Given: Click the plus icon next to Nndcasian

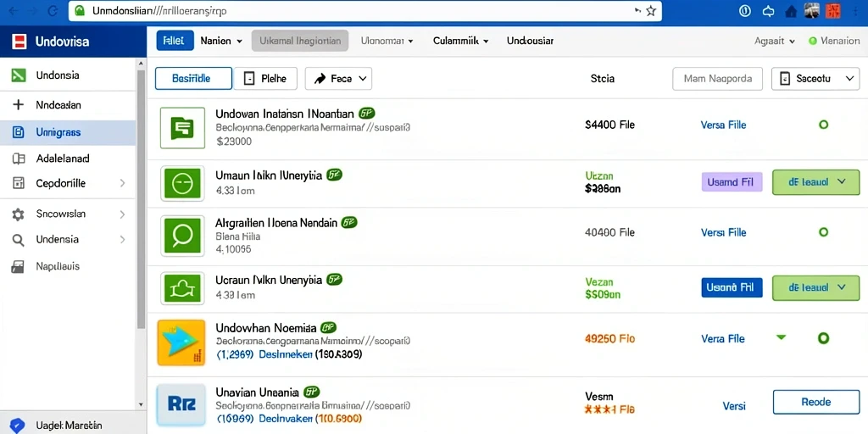Looking at the screenshot, I should click(19, 104).
